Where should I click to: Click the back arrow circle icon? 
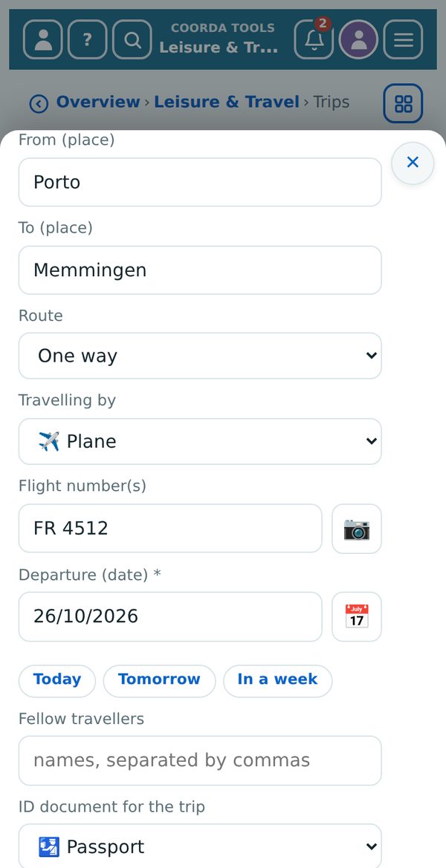click(38, 103)
